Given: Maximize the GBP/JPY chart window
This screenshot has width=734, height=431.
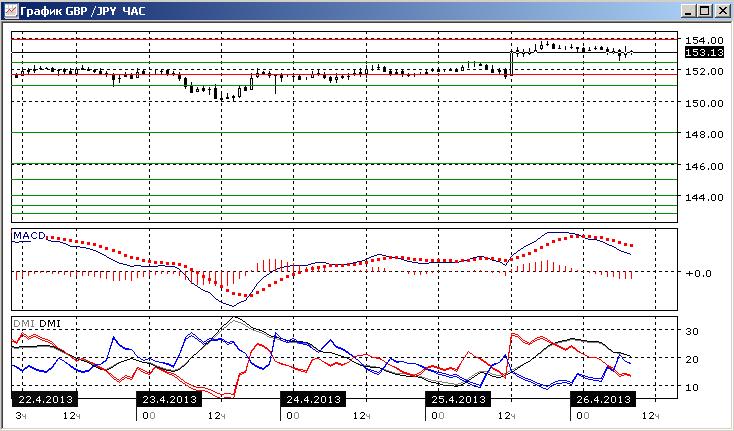Looking at the screenshot, I should click(x=705, y=11).
